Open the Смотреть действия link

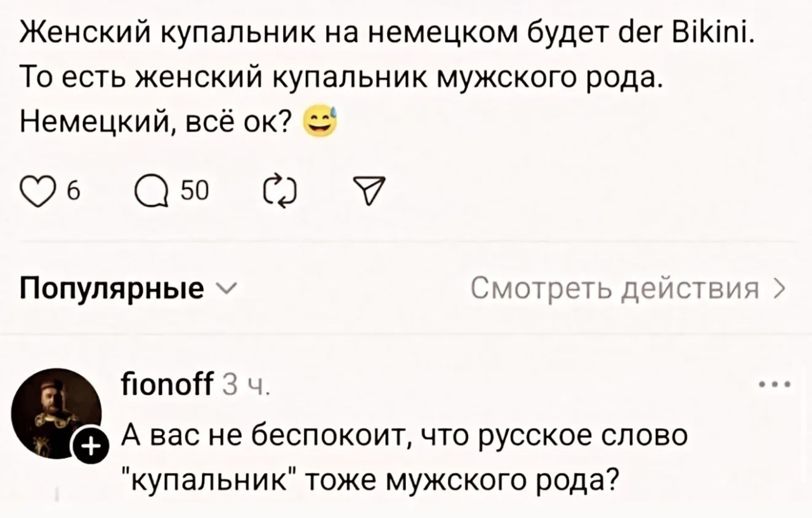[x=615, y=291]
